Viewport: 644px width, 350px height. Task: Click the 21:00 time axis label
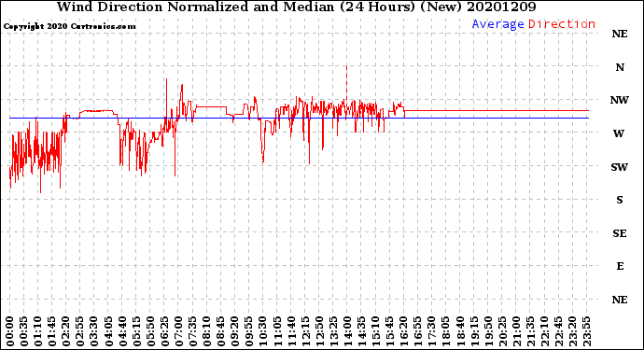[x=516, y=331]
